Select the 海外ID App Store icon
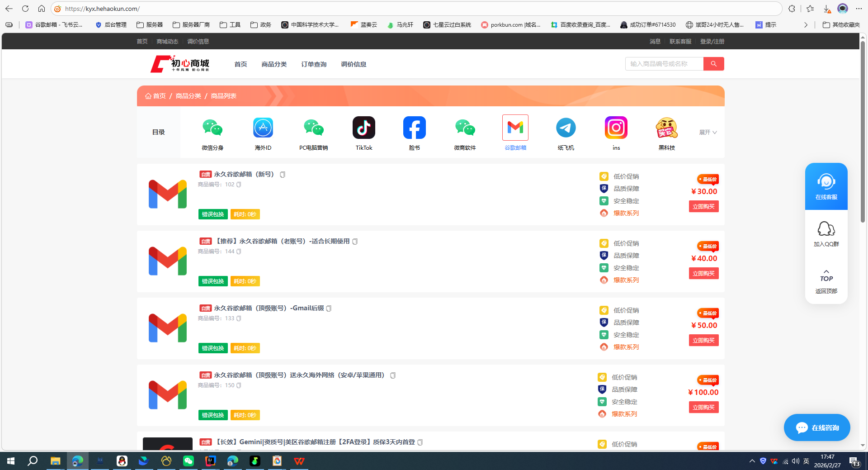 pyautogui.click(x=263, y=128)
